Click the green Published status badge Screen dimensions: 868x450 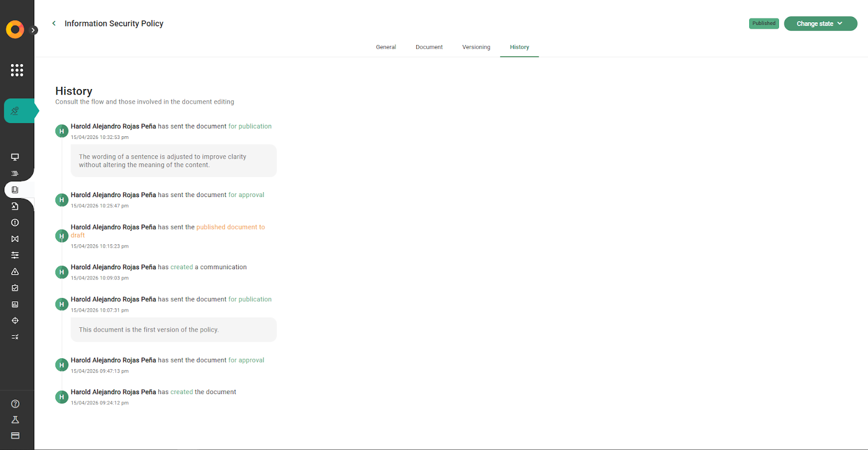click(x=763, y=23)
